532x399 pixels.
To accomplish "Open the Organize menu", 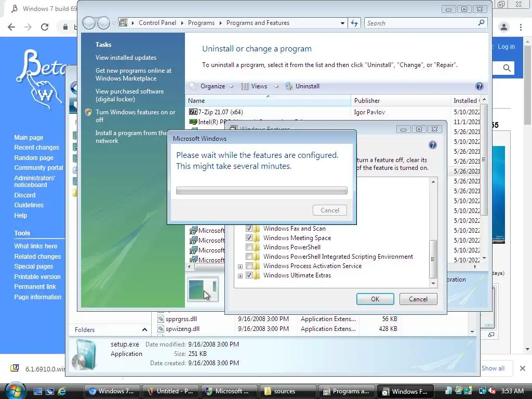I will (x=212, y=86).
